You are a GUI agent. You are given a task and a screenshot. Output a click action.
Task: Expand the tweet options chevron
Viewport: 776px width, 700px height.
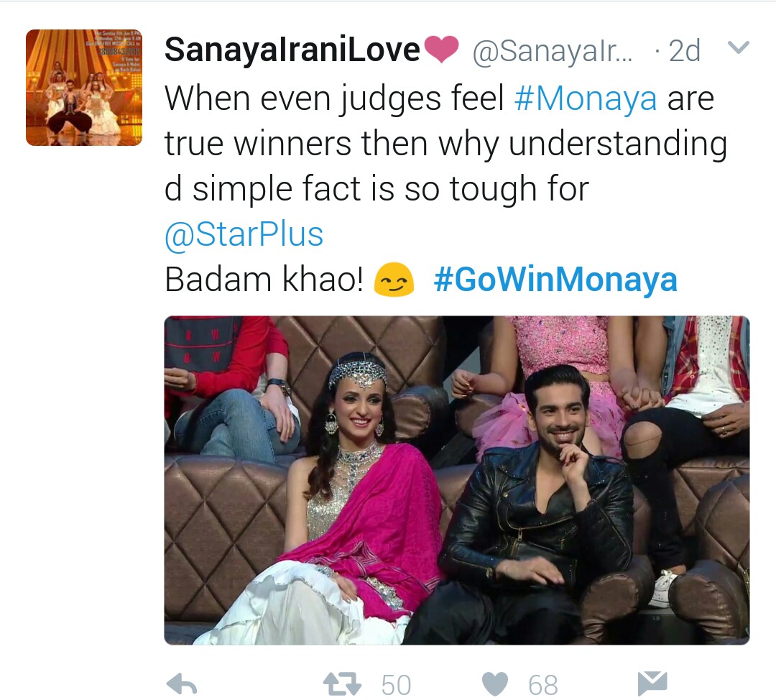[739, 47]
